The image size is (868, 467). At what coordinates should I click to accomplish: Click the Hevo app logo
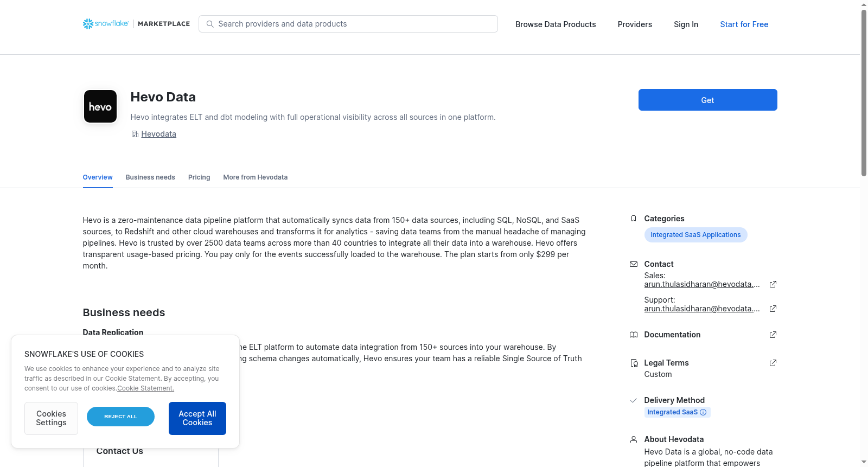point(100,106)
